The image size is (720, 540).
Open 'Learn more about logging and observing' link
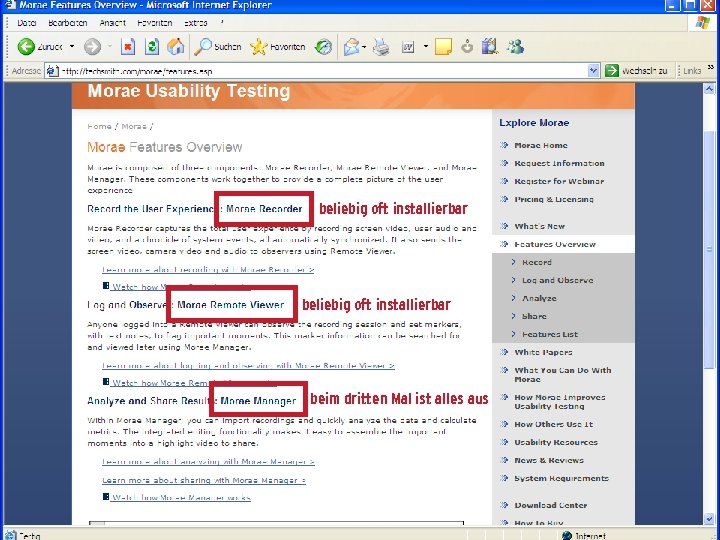click(x=248, y=366)
